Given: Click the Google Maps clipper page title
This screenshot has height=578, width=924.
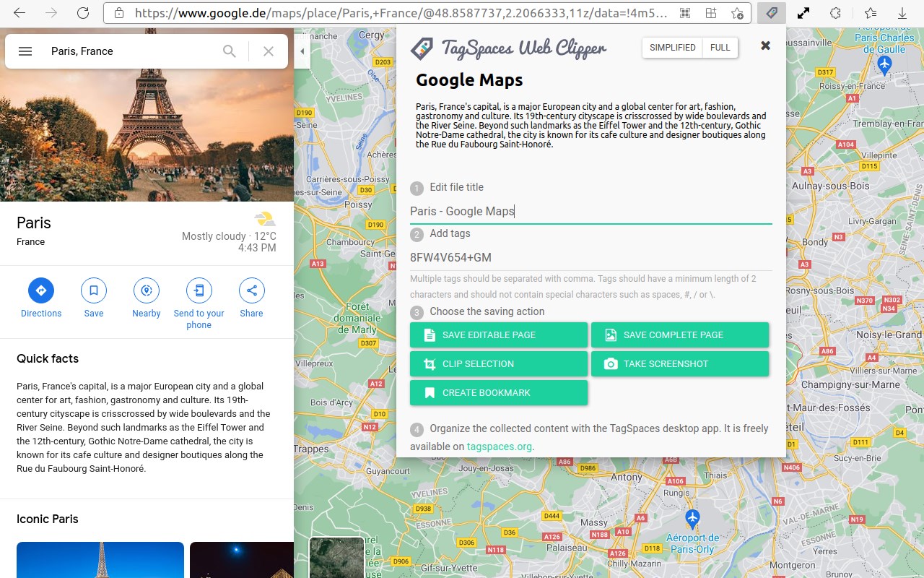Looking at the screenshot, I should (x=469, y=80).
